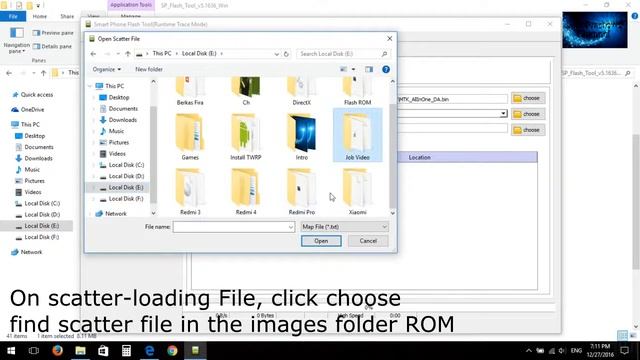Open the Flash ROM folder

[358, 91]
